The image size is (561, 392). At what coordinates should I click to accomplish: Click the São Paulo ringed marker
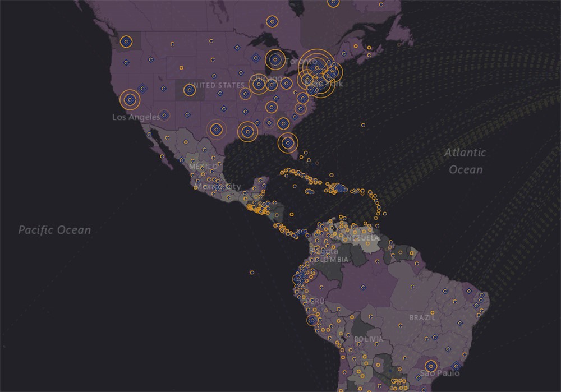(430, 365)
